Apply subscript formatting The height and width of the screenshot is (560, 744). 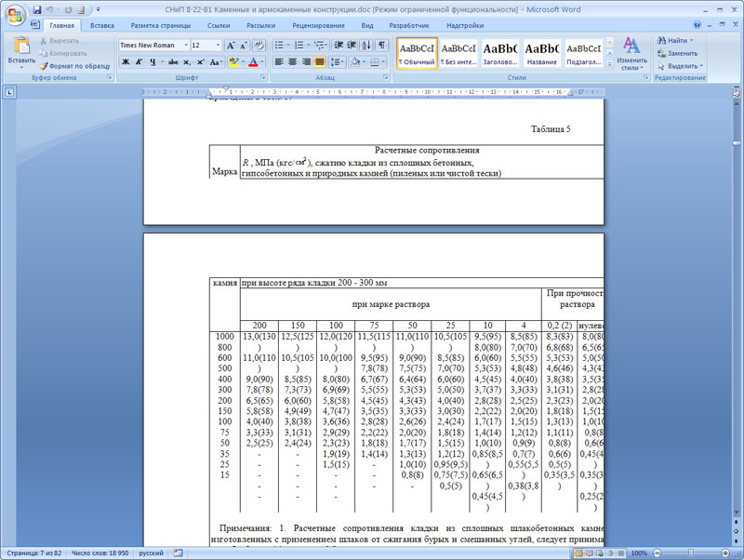pyautogui.click(x=187, y=61)
